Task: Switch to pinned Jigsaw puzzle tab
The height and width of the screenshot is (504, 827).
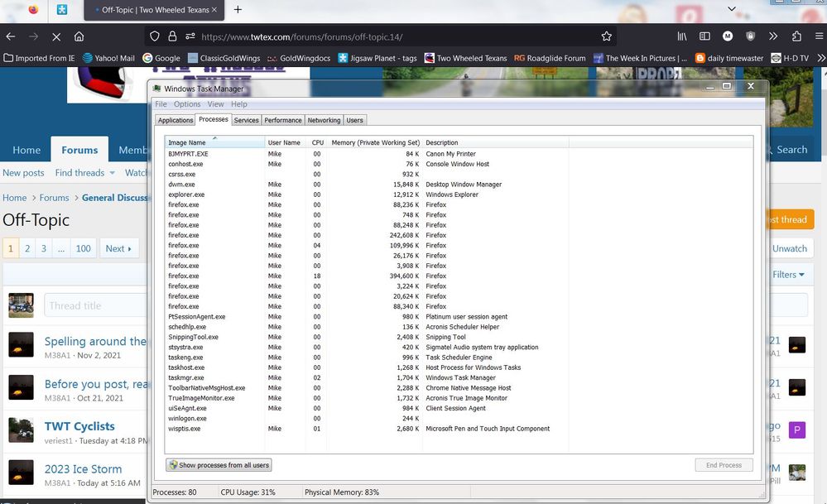Action: (62, 9)
